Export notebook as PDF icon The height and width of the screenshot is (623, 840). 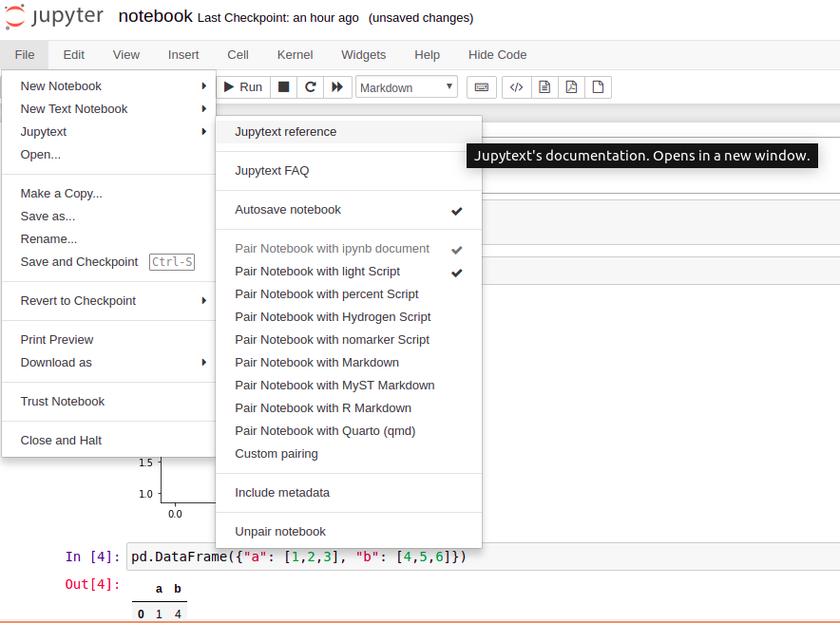[x=571, y=86]
